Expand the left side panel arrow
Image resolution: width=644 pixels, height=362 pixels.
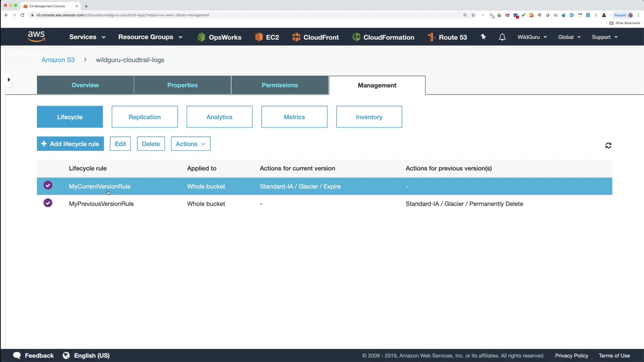(x=9, y=79)
